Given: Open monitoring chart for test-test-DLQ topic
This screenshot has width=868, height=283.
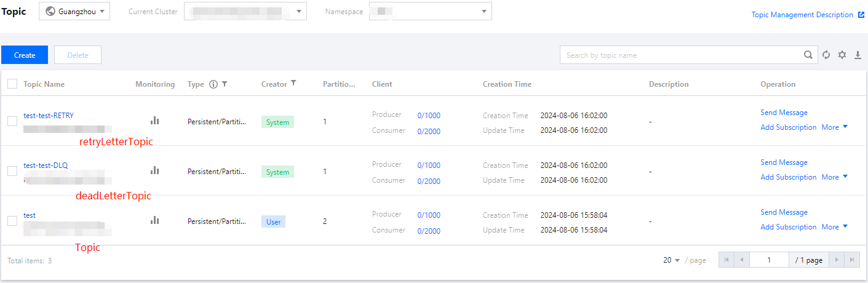Looking at the screenshot, I should (x=155, y=170).
